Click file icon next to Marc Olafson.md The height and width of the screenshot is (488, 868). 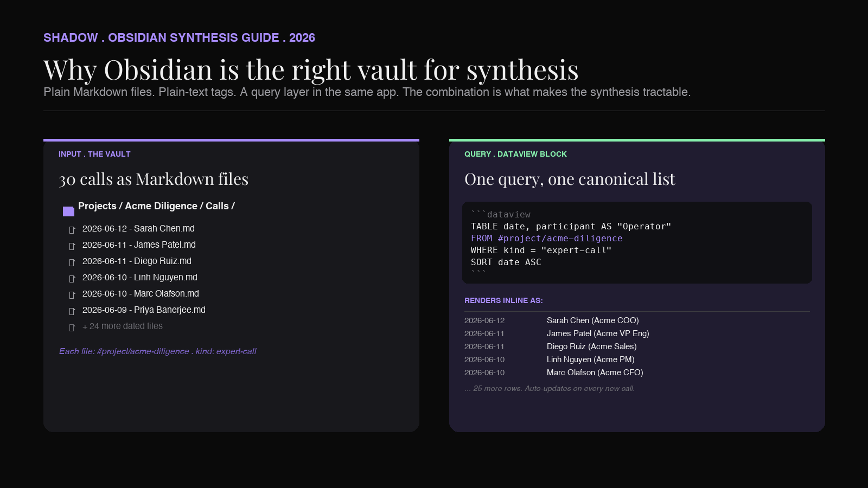[72, 295]
